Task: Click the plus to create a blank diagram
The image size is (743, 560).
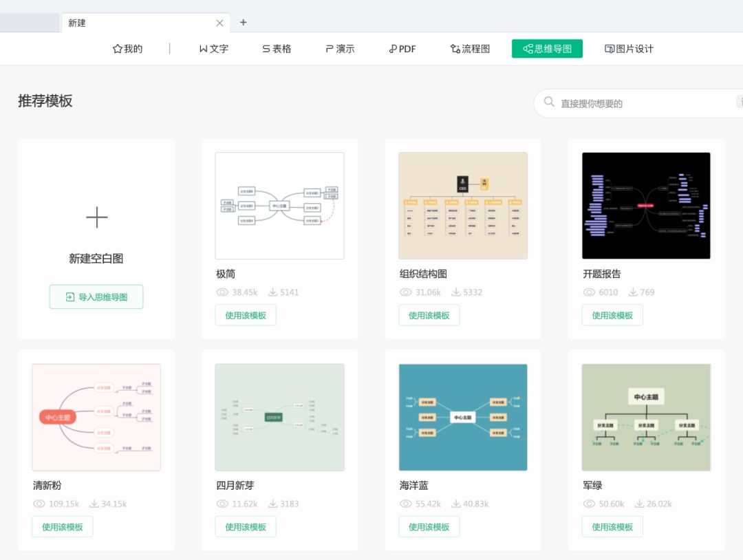Action: [x=96, y=217]
